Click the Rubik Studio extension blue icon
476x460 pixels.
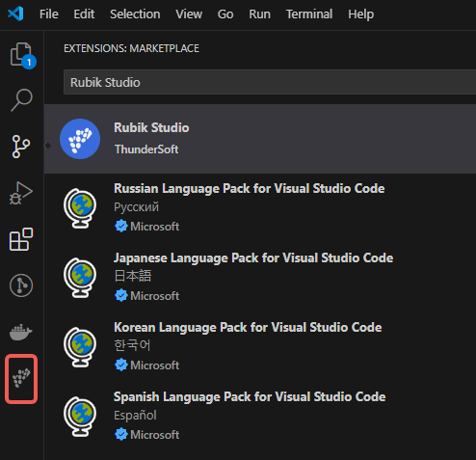click(x=80, y=139)
